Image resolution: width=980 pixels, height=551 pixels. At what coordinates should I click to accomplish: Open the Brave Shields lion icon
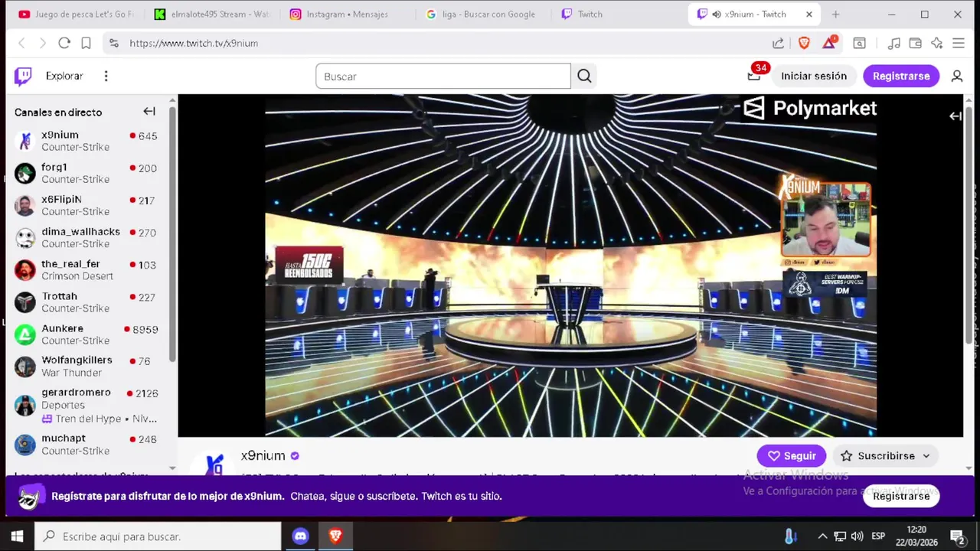point(804,43)
